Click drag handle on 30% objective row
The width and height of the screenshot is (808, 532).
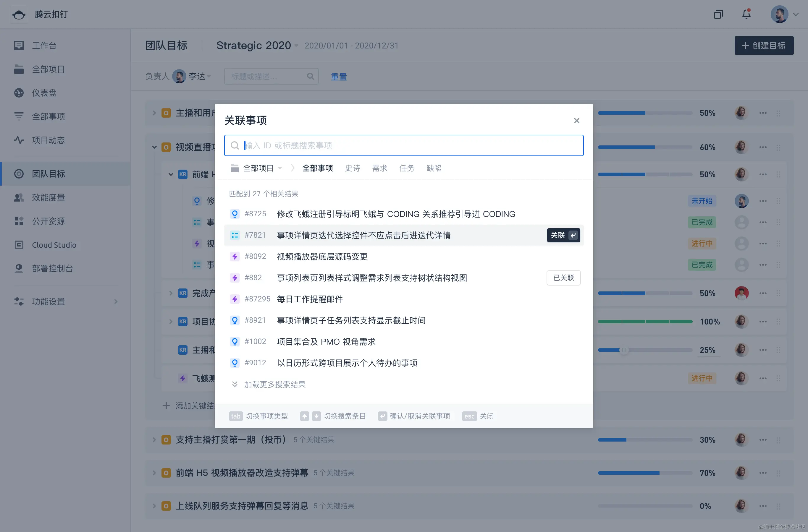778,440
